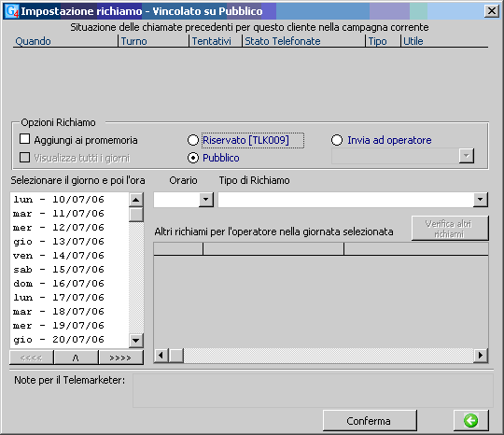Viewport: 504px width, 435px height.
Task: Open the Orario dropdown
Action: [205, 200]
